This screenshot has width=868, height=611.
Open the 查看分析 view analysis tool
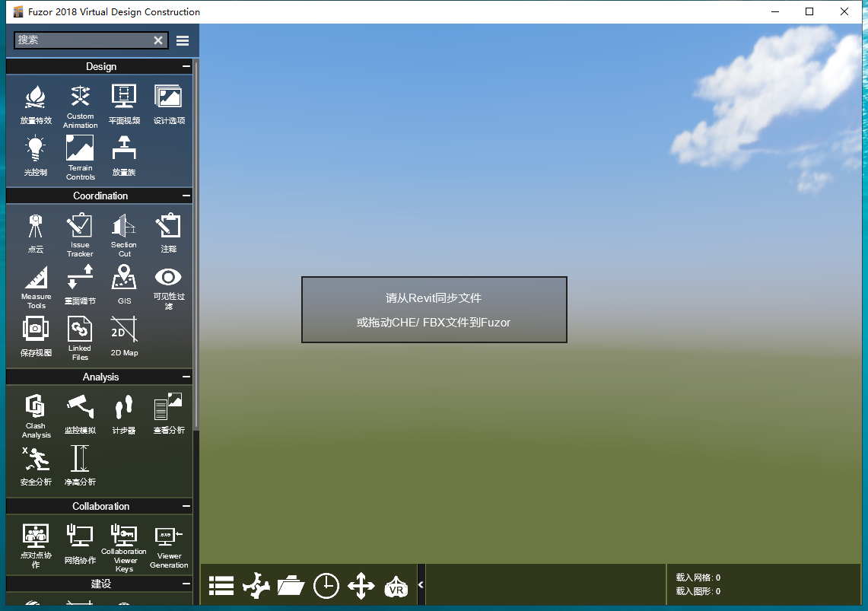point(169,414)
